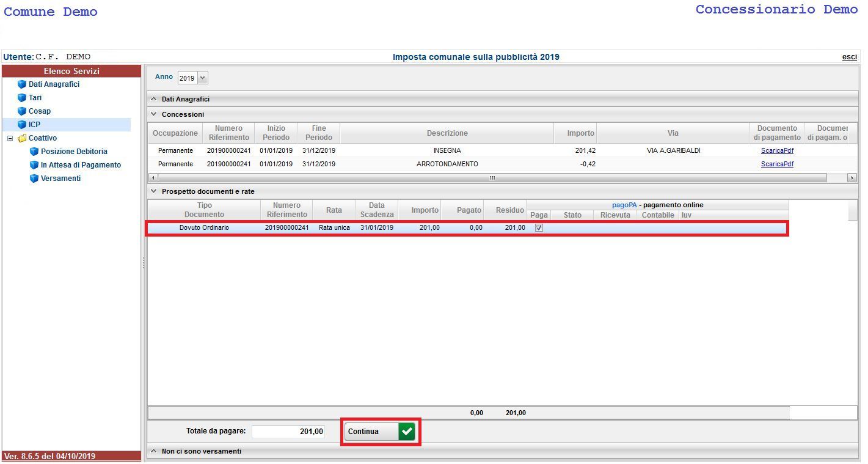Click the Inizio Periodo column header
Viewport: 868px width, 464px height.
[276, 133]
